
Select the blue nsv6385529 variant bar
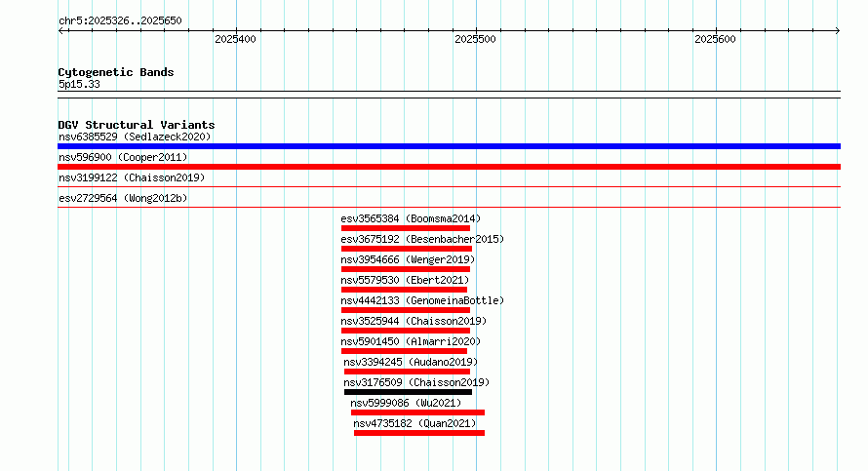pyautogui.click(x=449, y=146)
